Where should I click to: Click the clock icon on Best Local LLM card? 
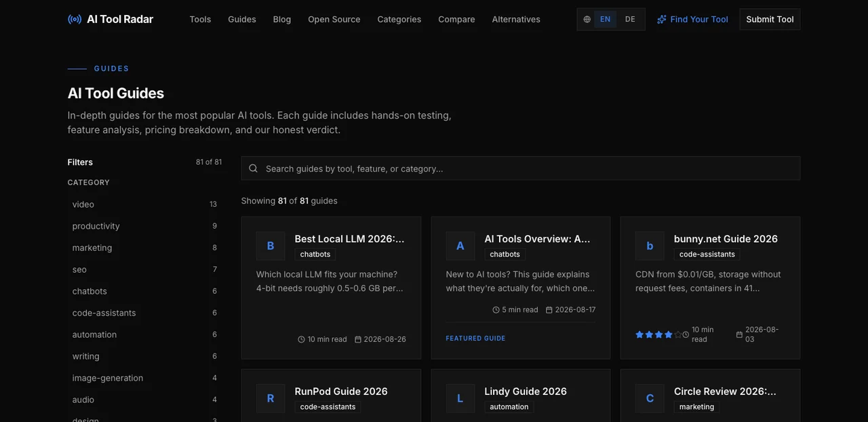301,339
